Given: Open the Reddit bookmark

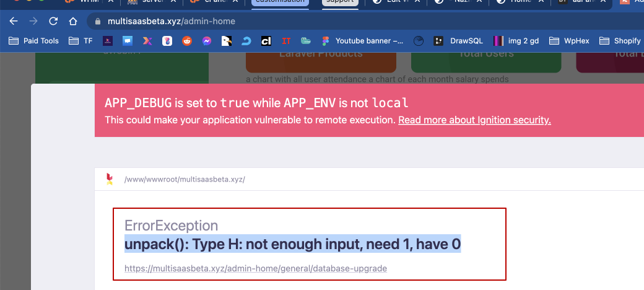Looking at the screenshot, I should coord(187,41).
